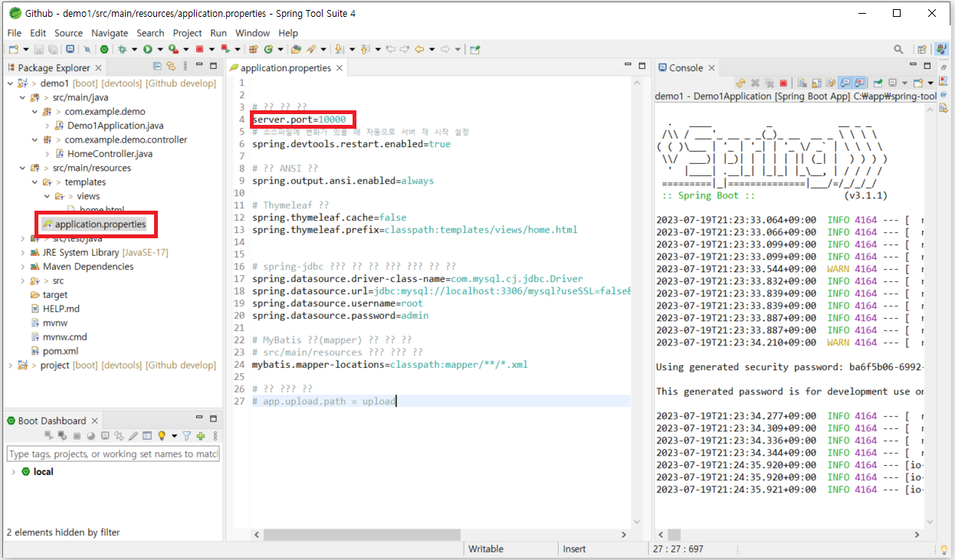Click the toolbar Search magnifier icon
Viewport: 955px width, 560px height.
[x=898, y=49]
